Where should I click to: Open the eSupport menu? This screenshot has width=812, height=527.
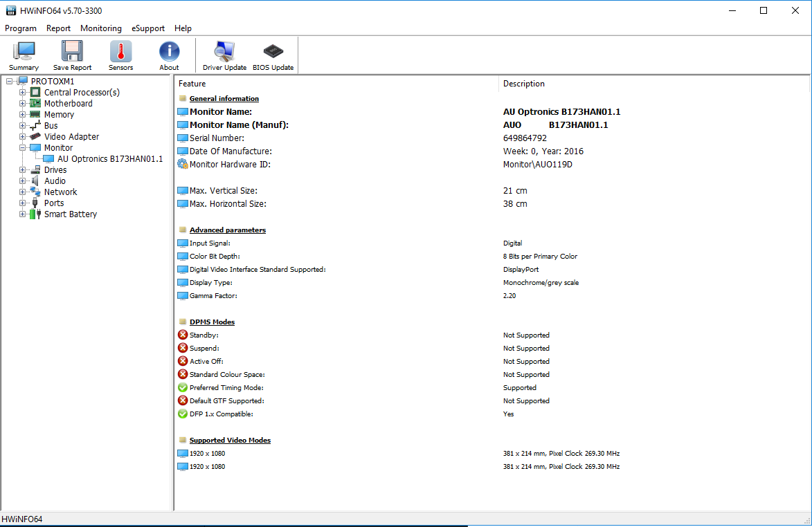(x=148, y=28)
